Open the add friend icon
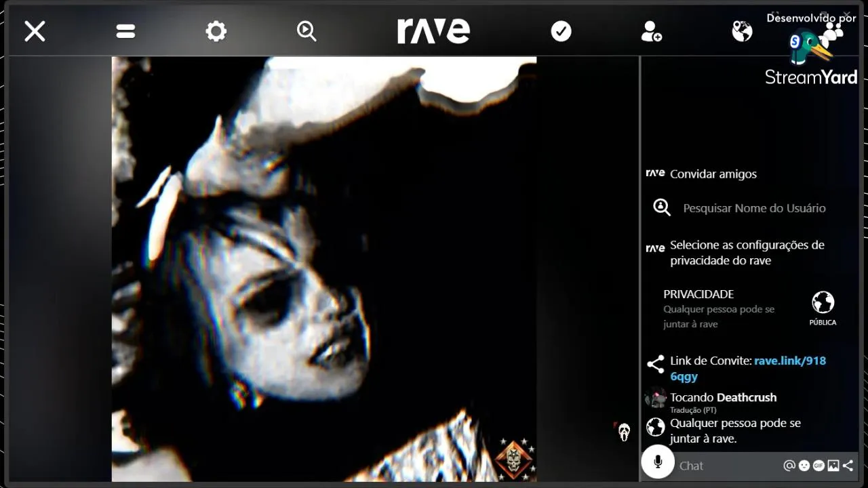The width and height of the screenshot is (868, 488). click(651, 31)
